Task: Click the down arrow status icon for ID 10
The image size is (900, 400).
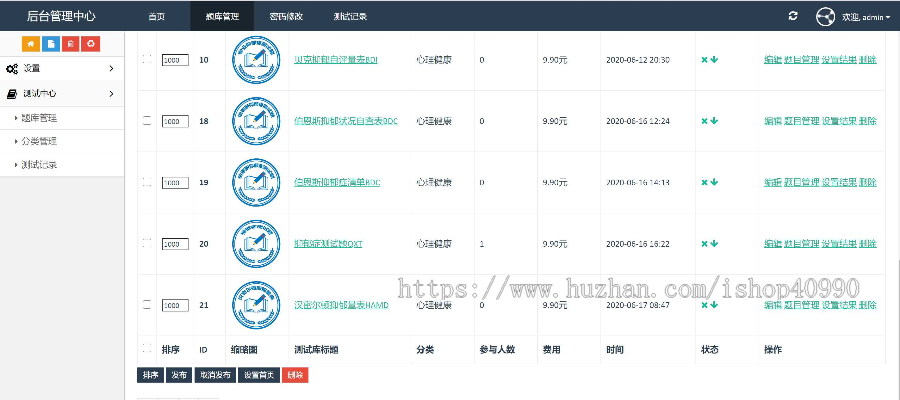Action: tap(714, 60)
